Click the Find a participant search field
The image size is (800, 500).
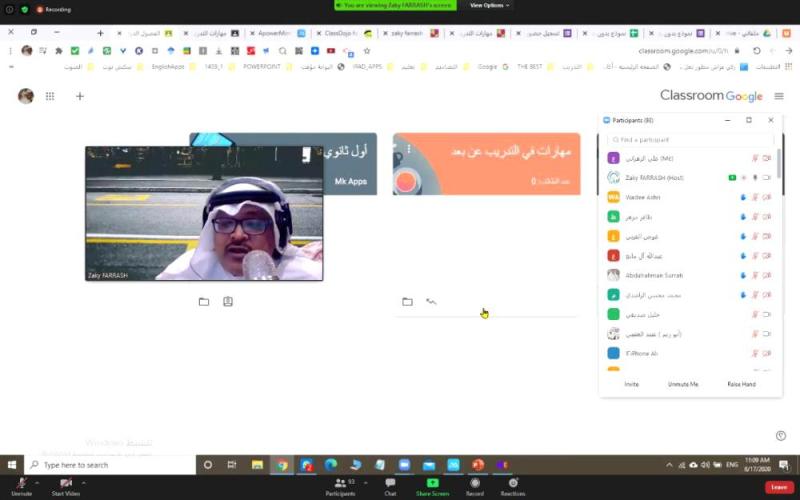[690, 140]
